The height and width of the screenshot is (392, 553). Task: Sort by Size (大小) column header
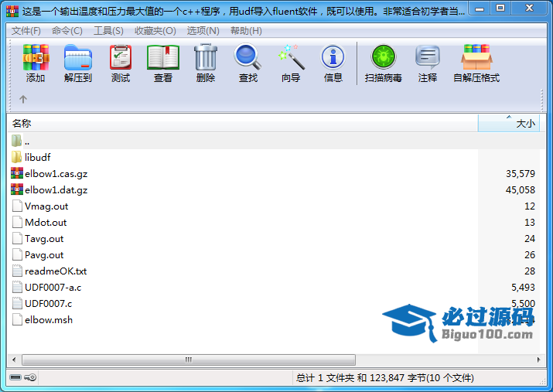click(x=509, y=124)
